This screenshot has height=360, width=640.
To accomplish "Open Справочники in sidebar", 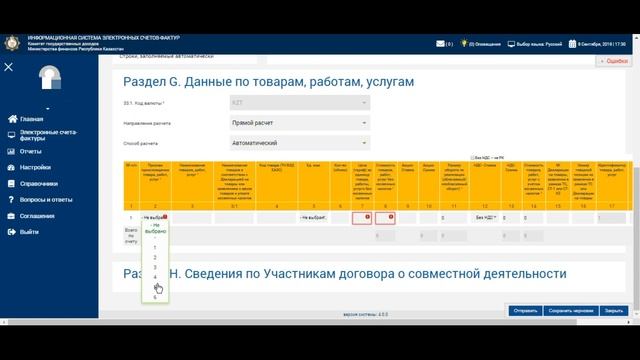I will coord(39,184).
